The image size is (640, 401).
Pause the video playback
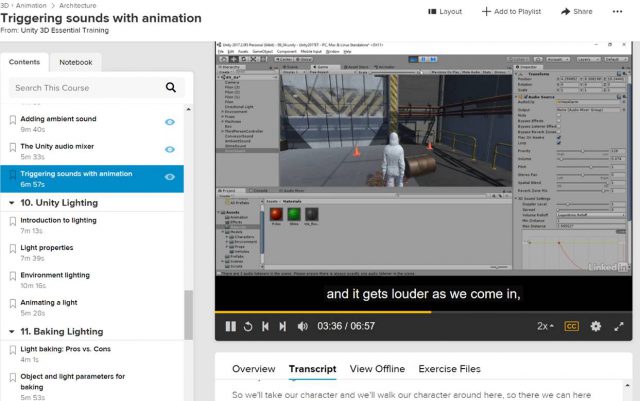coord(231,326)
